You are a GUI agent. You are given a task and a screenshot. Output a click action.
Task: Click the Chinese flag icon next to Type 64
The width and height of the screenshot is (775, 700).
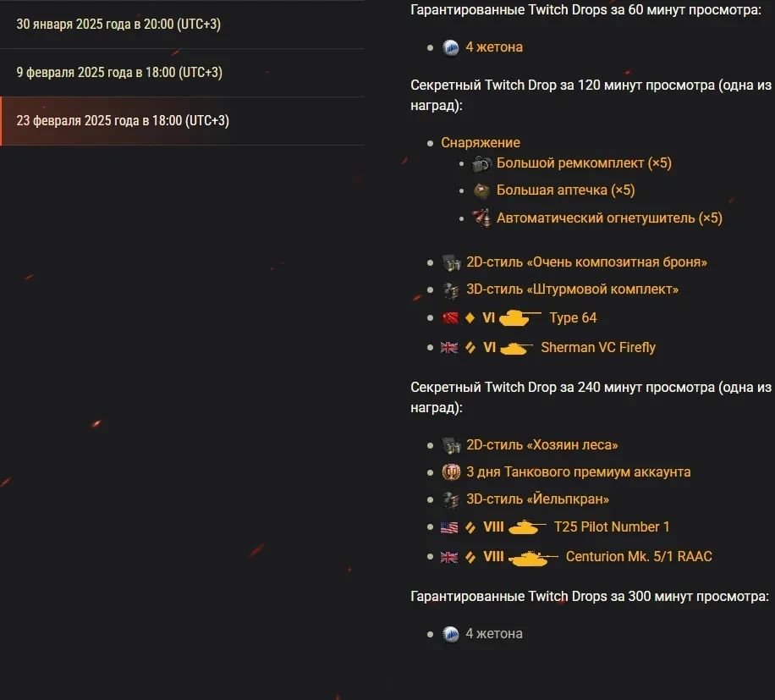tap(450, 318)
